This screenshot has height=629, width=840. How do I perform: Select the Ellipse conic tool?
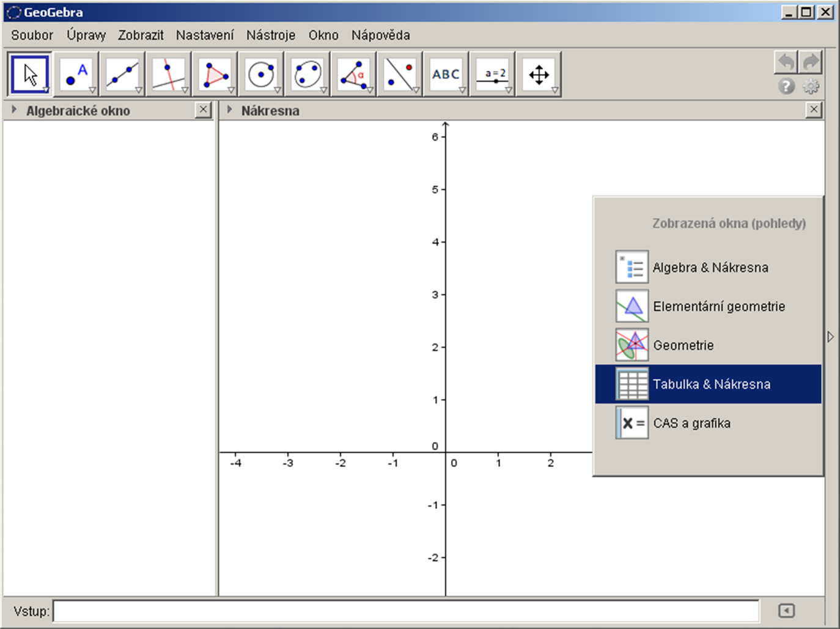[308, 75]
